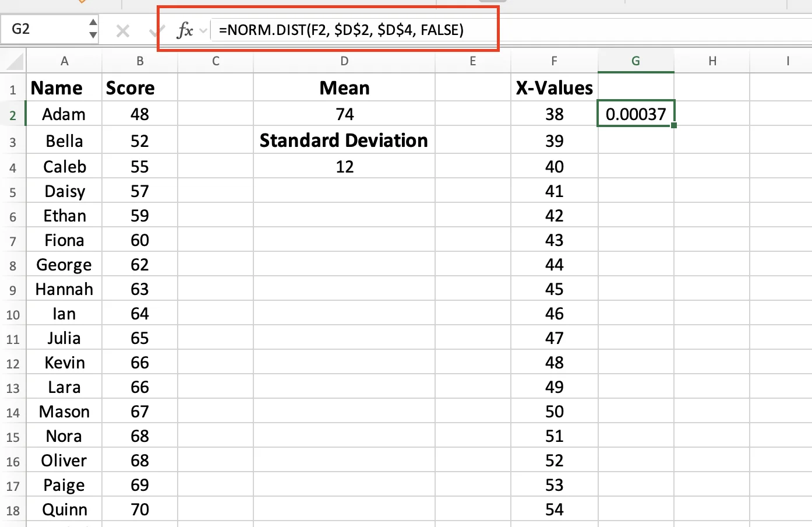Select the cell with name George
The image size is (812, 527).
(64, 264)
